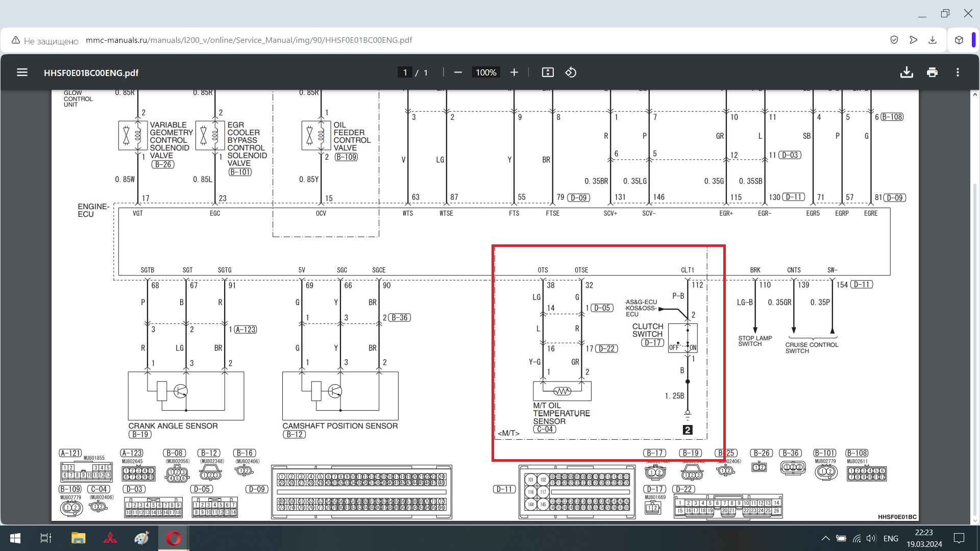Open the PDF sidebar hamburger menu
This screenshot has width=980, height=551.
22,72
